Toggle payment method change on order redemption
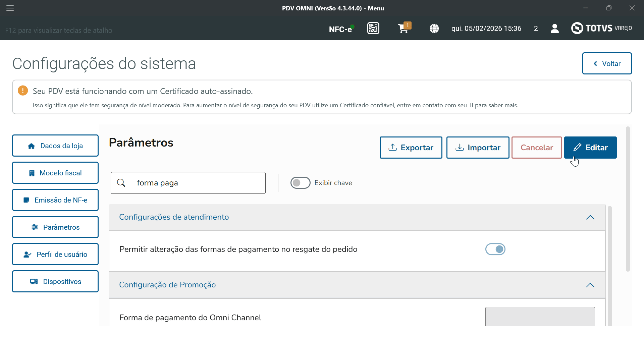The height and width of the screenshot is (338, 644). tap(495, 249)
